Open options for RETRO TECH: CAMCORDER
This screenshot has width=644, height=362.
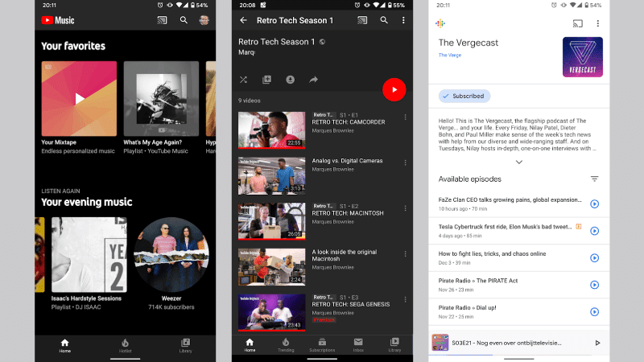click(x=405, y=117)
